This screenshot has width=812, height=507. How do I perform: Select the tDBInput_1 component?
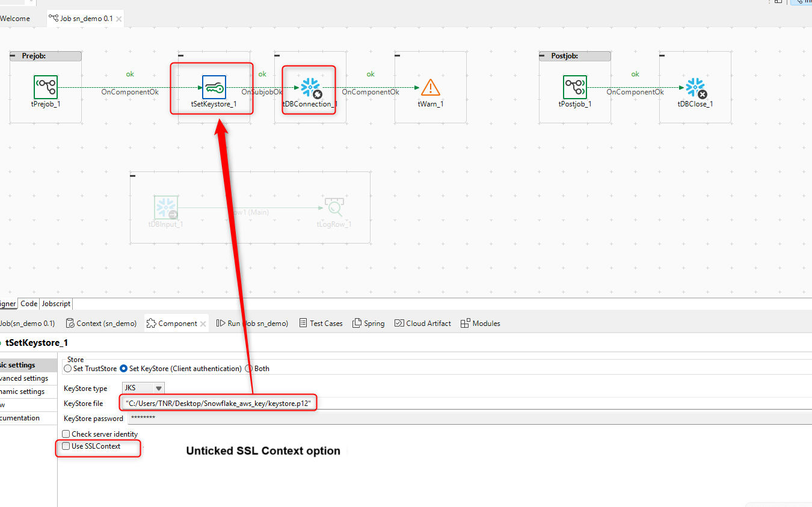[x=166, y=207]
